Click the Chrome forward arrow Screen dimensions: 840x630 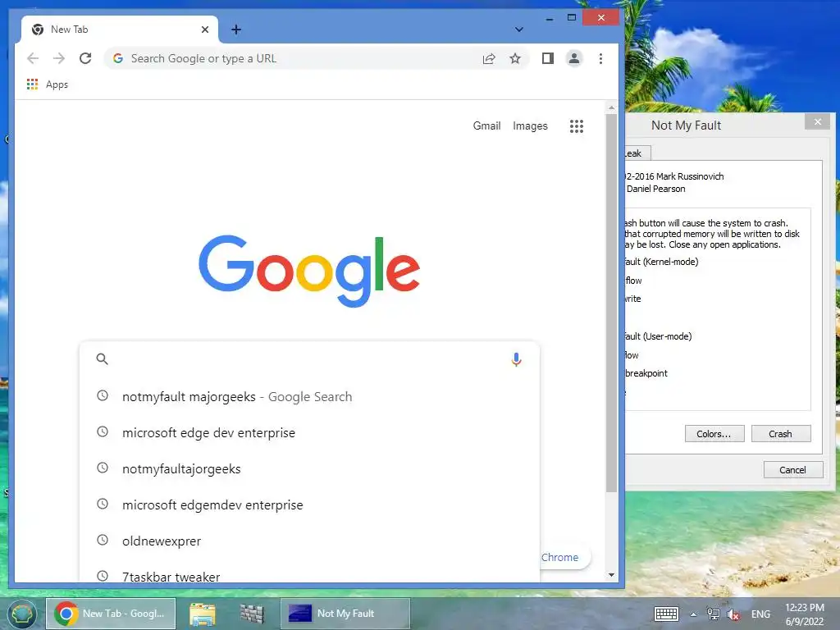[59, 58]
